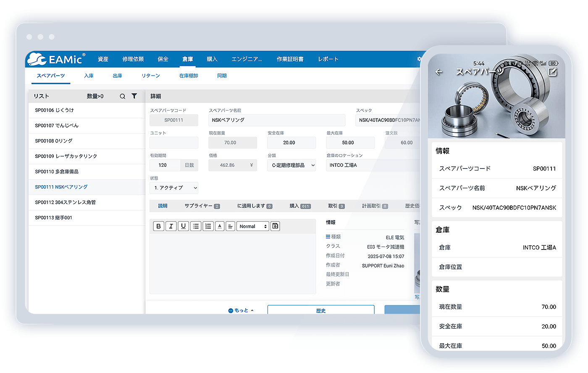Viewport: 588px width, 373px height.
Task: Switch to the 入庫 sub-tab
Action: pos(89,76)
